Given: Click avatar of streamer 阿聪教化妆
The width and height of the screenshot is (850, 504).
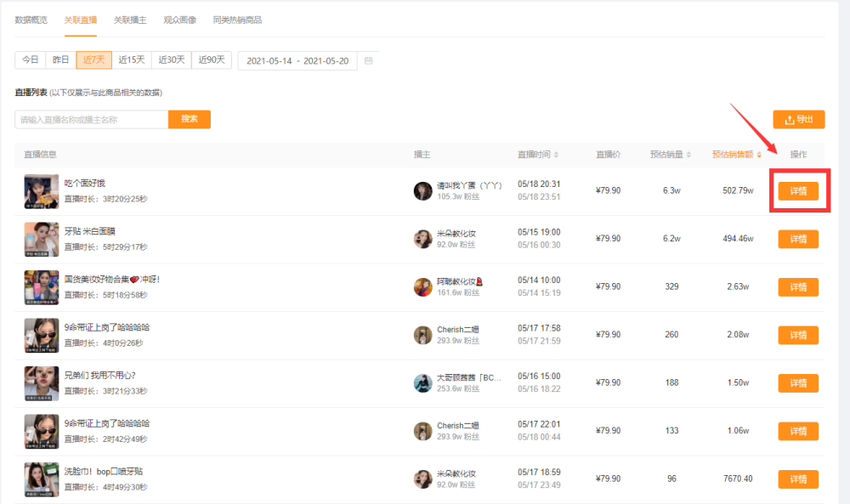Looking at the screenshot, I should pyautogui.click(x=422, y=286).
